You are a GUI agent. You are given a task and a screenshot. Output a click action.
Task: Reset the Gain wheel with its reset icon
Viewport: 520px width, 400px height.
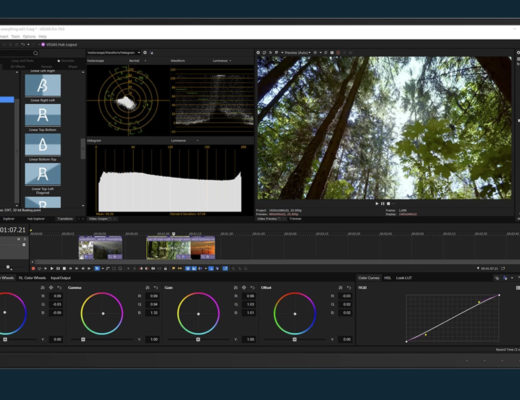click(x=252, y=287)
